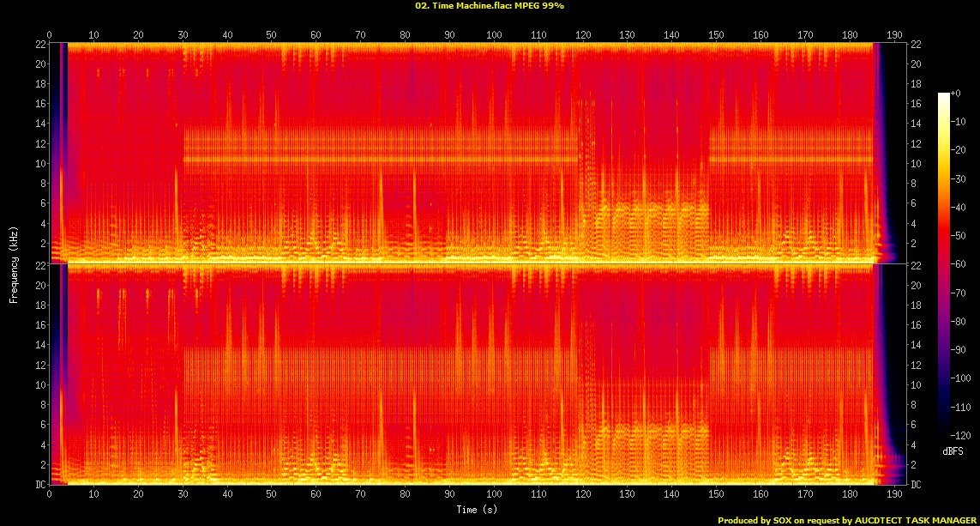980x526 pixels.
Task: Click the 'Time (s)' axis label
Action: 477,509
